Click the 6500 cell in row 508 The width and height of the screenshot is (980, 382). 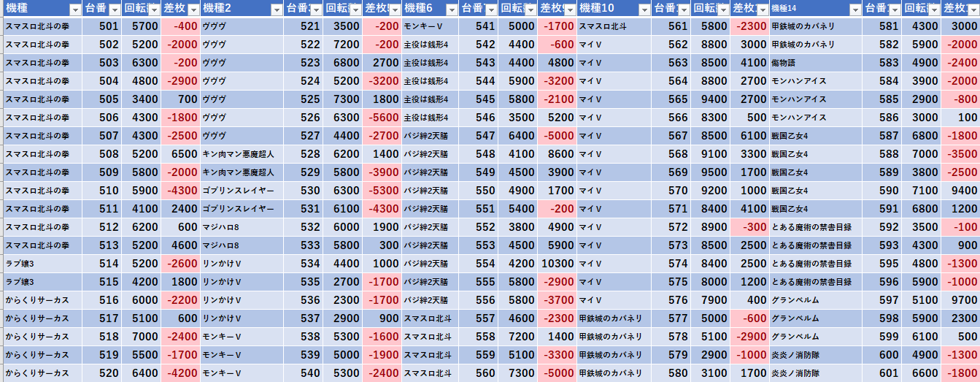pos(180,153)
